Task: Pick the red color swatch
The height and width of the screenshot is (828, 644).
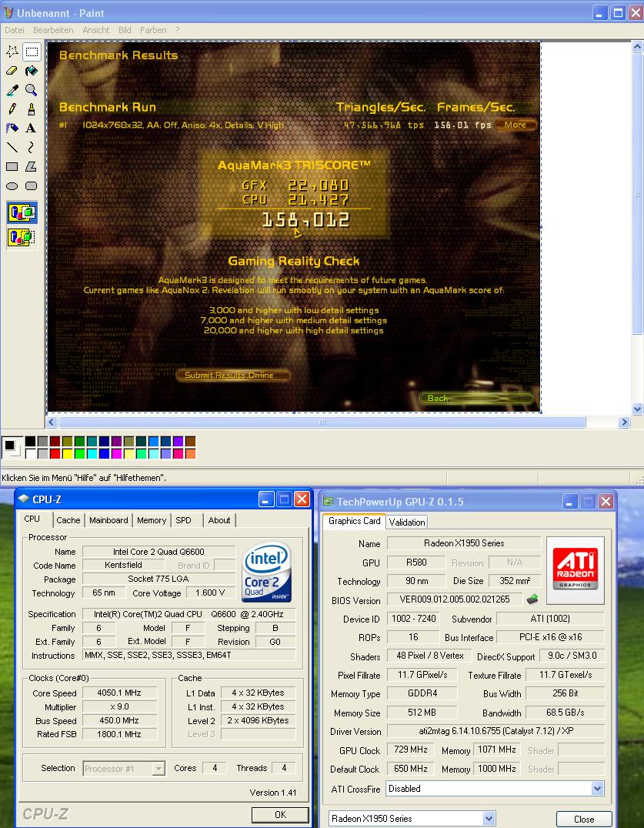Action: click(x=55, y=453)
